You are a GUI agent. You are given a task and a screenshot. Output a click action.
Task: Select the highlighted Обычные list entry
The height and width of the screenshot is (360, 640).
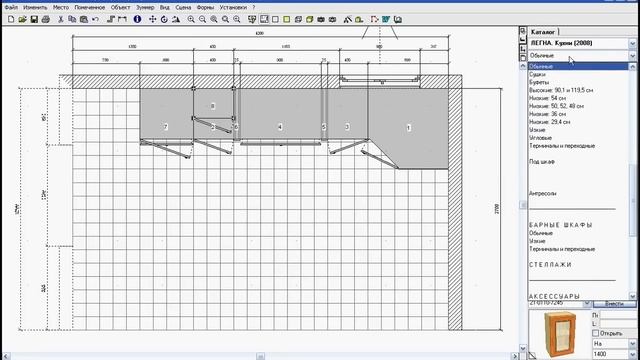(x=578, y=66)
